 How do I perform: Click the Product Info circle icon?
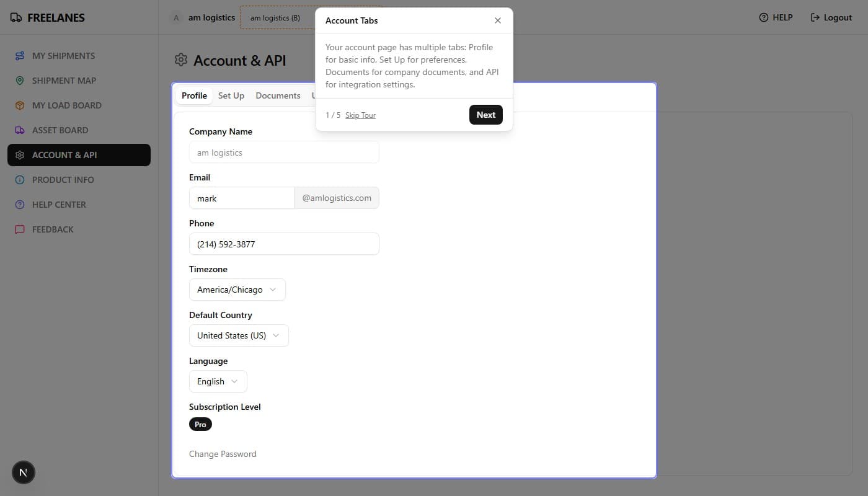[20, 180]
